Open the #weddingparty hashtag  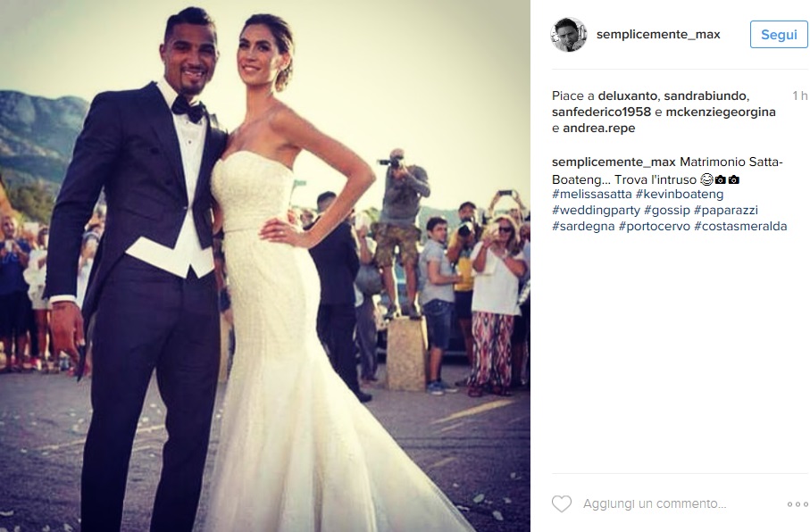[x=596, y=211]
